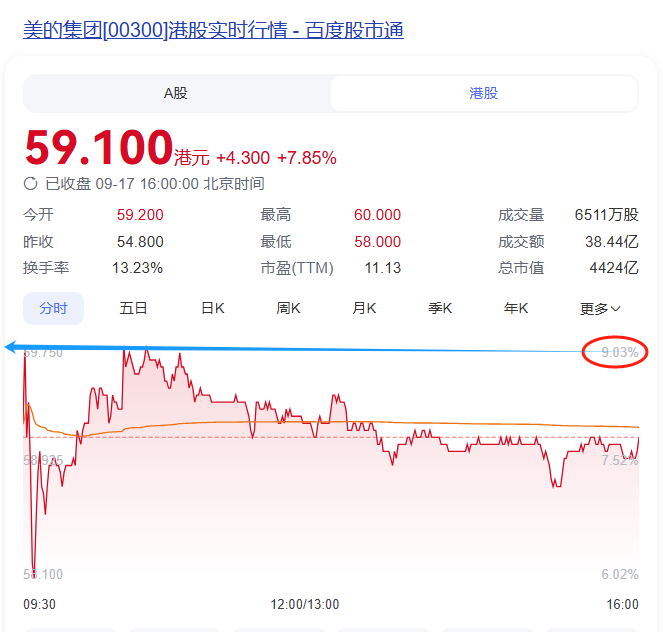Click the 7.52% axis label

click(620, 460)
